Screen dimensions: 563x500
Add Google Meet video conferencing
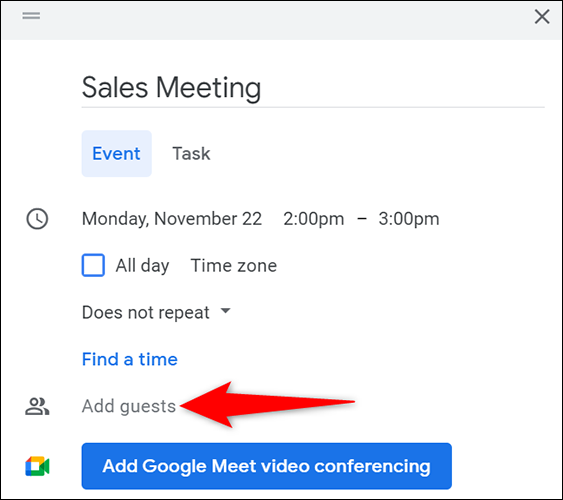pyautogui.click(x=266, y=466)
